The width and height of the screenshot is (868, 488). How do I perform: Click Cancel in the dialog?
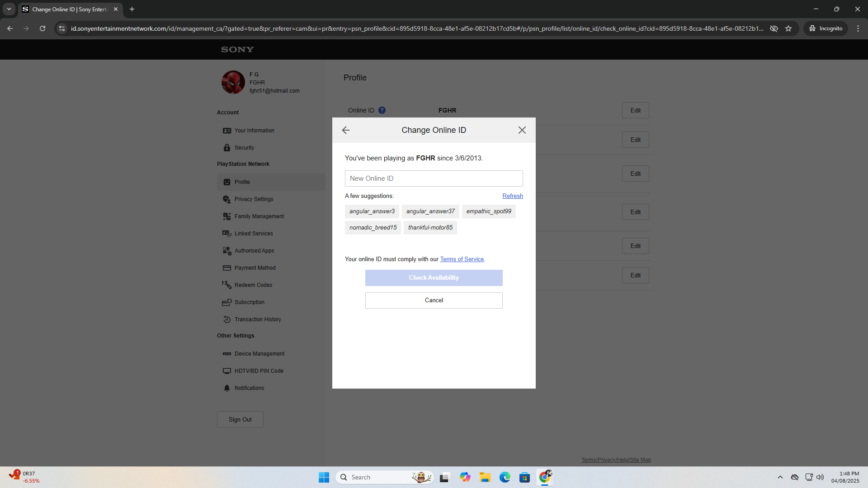coord(434,300)
